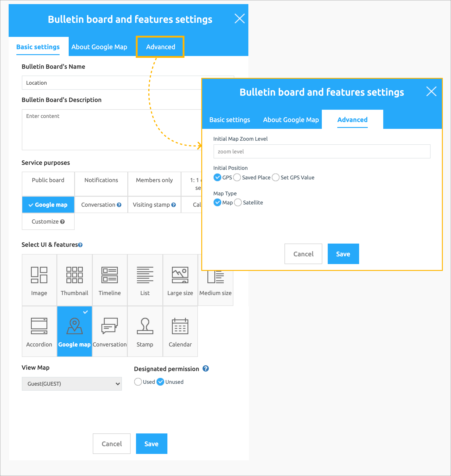Click the zoom level input field

[322, 151]
